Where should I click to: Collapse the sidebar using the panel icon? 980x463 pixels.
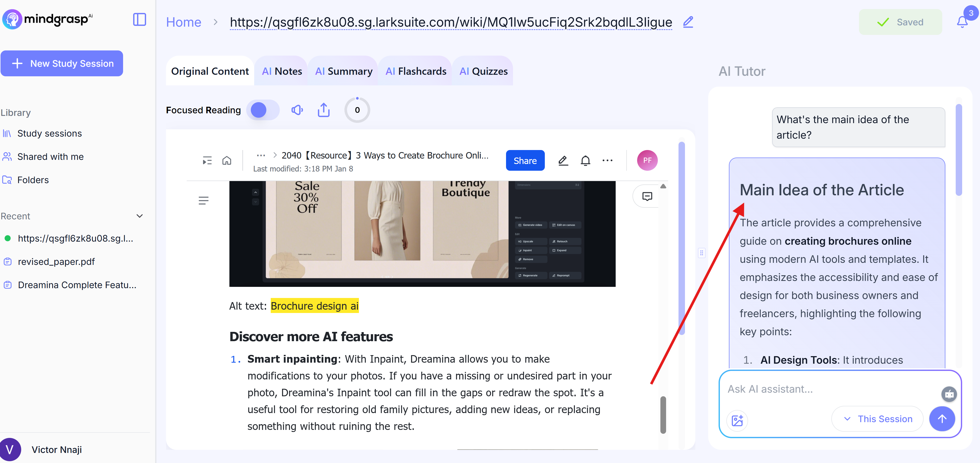point(139,20)
